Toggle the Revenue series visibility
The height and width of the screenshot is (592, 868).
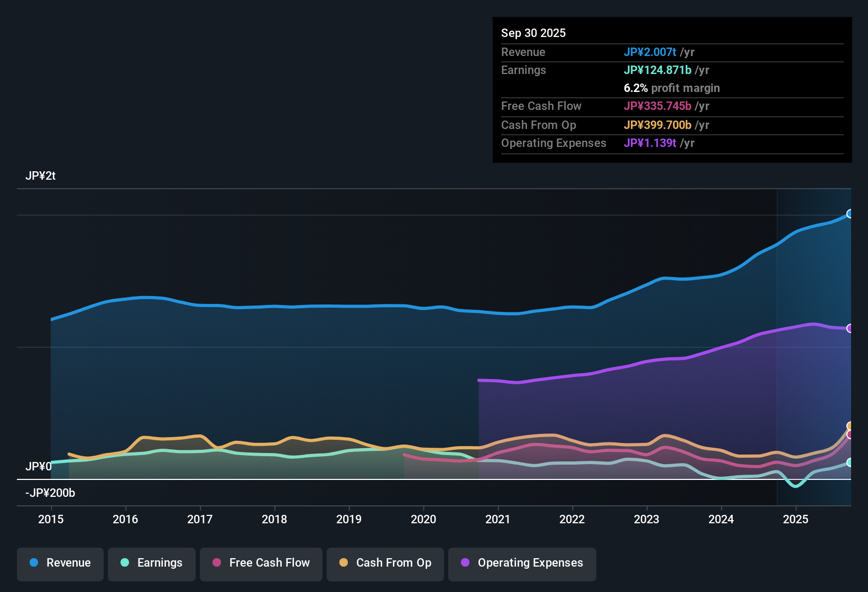point(60,563)
